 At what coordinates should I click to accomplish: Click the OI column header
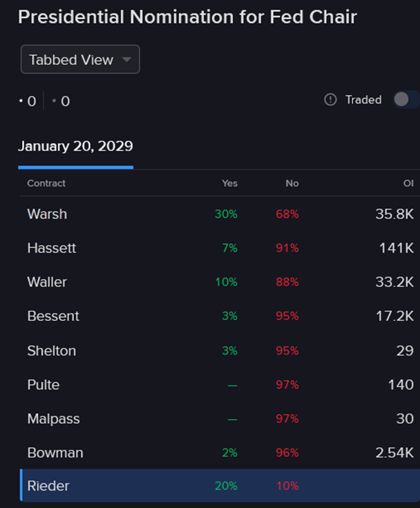(x=408, y=184)
